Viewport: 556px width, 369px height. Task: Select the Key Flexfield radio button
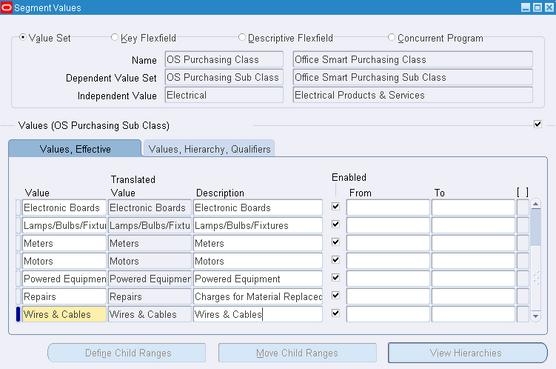[114, 37]
